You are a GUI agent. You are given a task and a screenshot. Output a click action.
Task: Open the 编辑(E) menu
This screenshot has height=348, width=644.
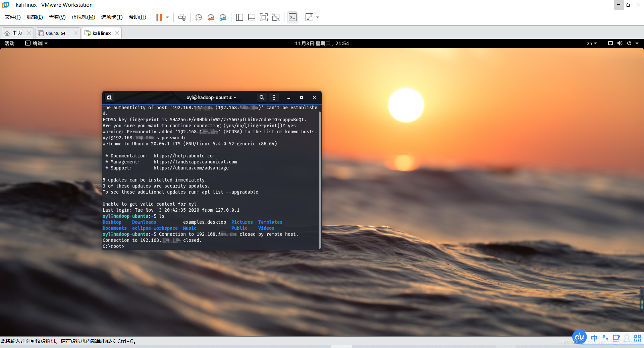click(x=35, y=17)
